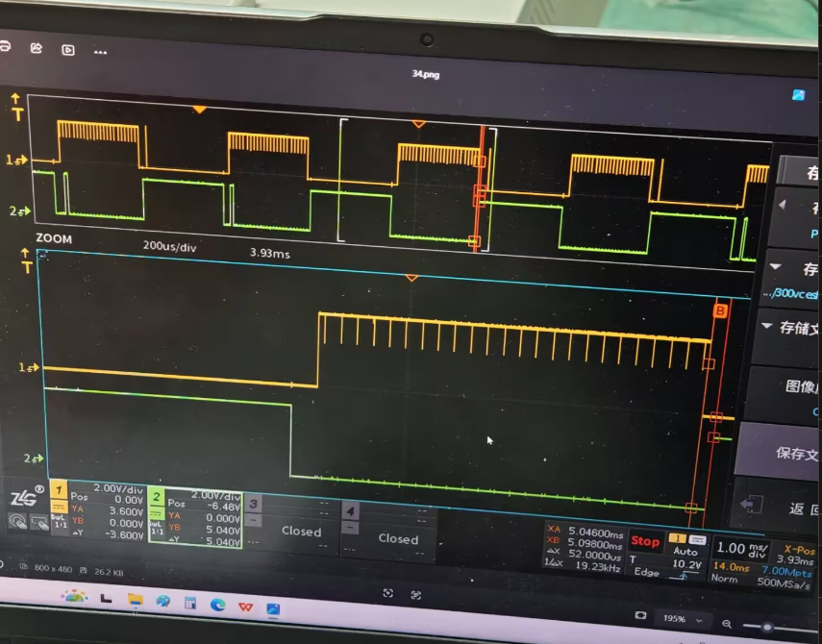The width and height of the screenshot is (822, 644).
Task: Click the 500MSa/s sample rate text
Action: click(784, 583)
